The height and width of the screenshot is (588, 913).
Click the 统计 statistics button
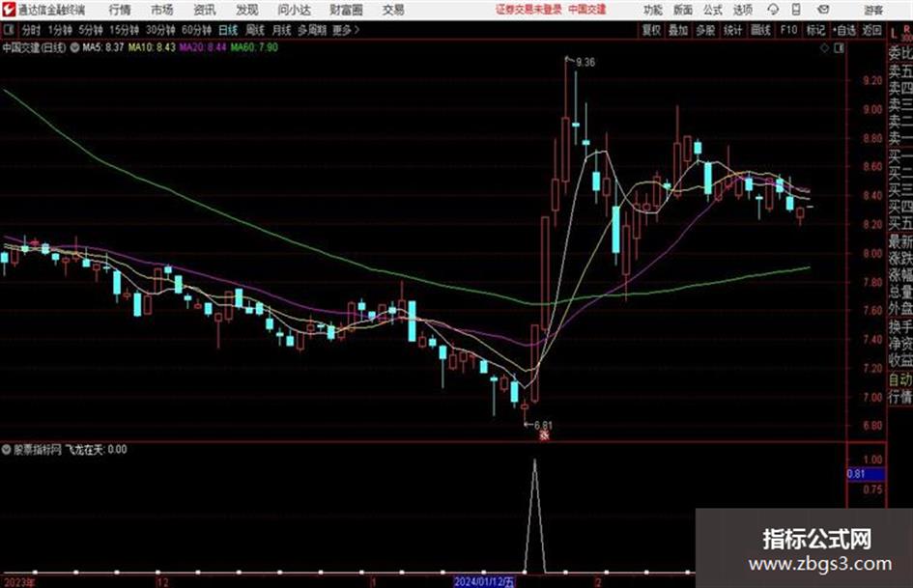(733, 30)
